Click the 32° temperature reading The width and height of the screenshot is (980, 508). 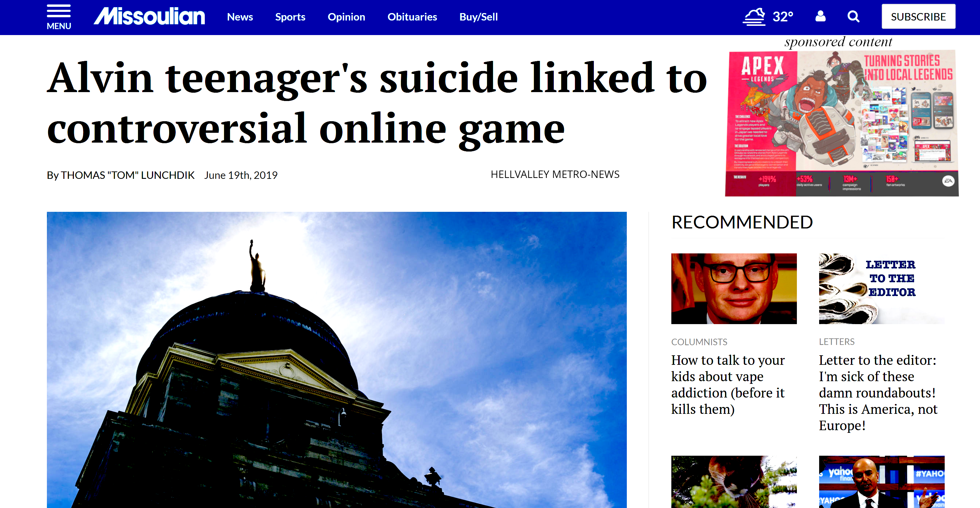coord(783,17)
